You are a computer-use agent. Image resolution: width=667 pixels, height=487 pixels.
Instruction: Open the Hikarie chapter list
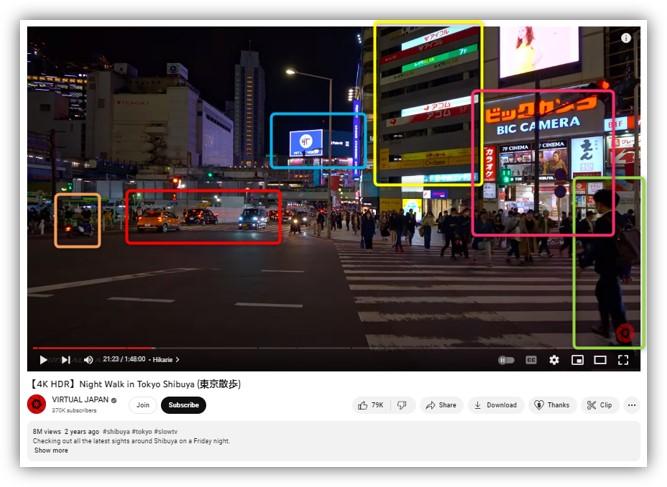pos(166,360)
